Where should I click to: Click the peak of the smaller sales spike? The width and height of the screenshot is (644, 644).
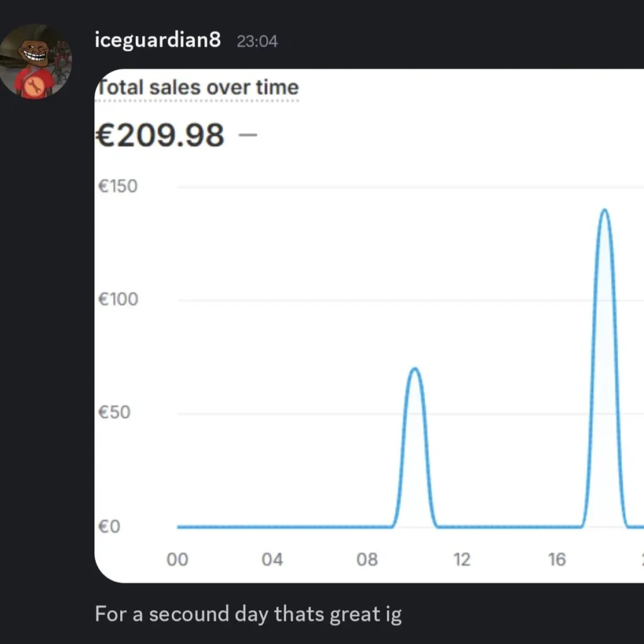tap(414, 369)
